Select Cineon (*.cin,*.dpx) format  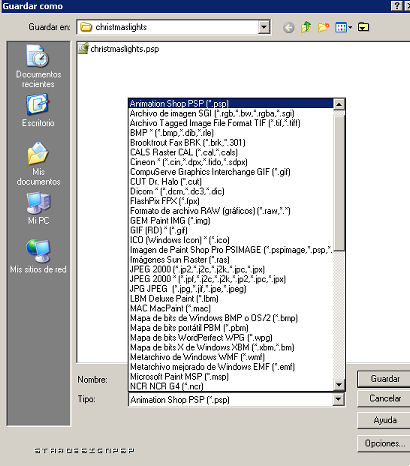click(x=231, y=162)
